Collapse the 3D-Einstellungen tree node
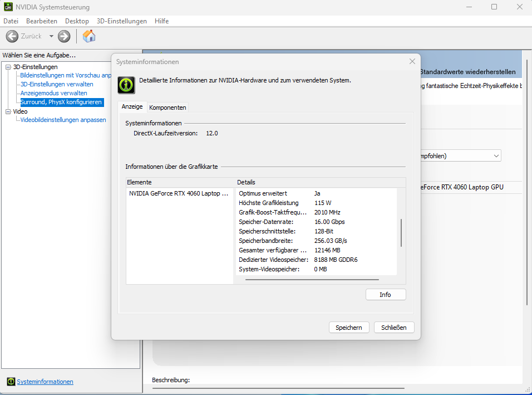Viewport: 532px width, 395px height. point(8,67)
